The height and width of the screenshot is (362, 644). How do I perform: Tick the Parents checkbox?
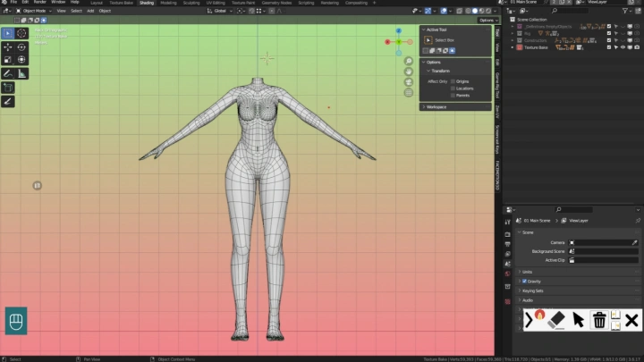[x=453, y=95]
